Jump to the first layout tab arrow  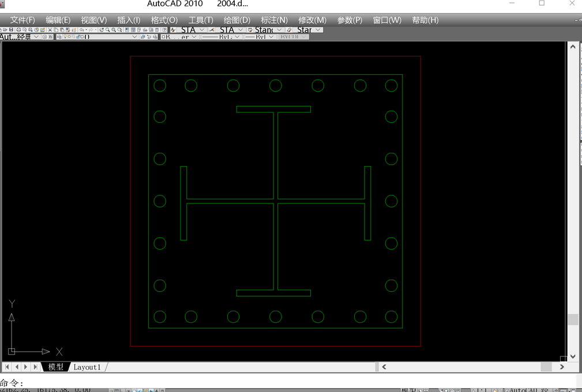coord(7,367)
